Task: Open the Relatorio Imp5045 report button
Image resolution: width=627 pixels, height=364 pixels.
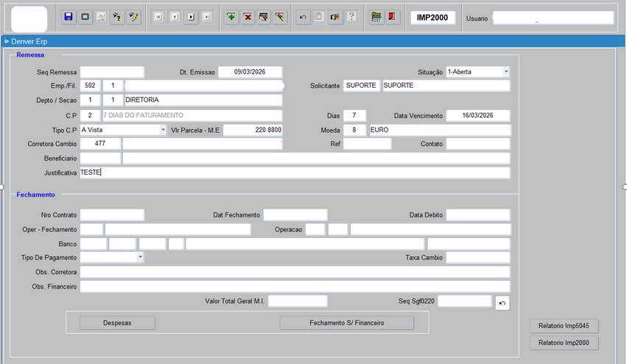Action: point(564,326)
